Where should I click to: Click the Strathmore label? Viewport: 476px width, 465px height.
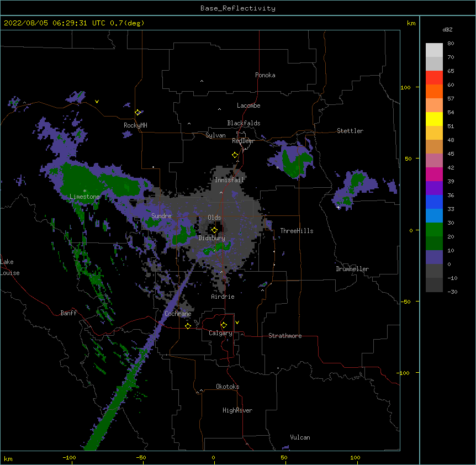285,336
